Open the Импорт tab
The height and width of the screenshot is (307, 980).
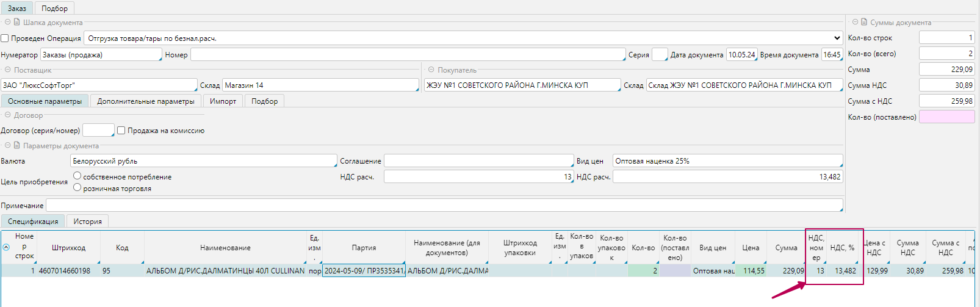(x=223, y=101)
